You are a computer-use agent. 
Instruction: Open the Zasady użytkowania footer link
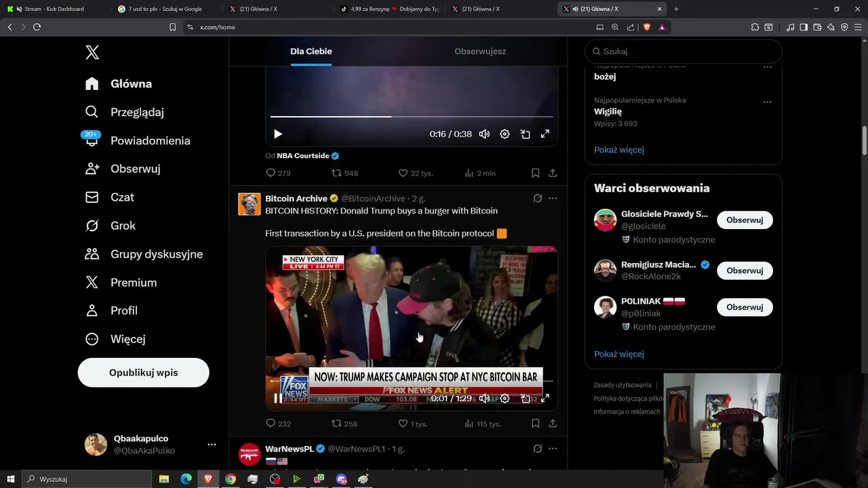click(623, 385)
